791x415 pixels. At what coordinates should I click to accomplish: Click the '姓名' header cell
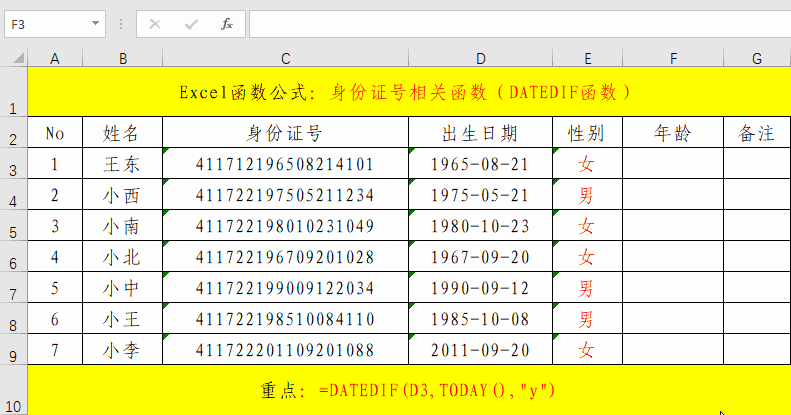tap(123, 133)
